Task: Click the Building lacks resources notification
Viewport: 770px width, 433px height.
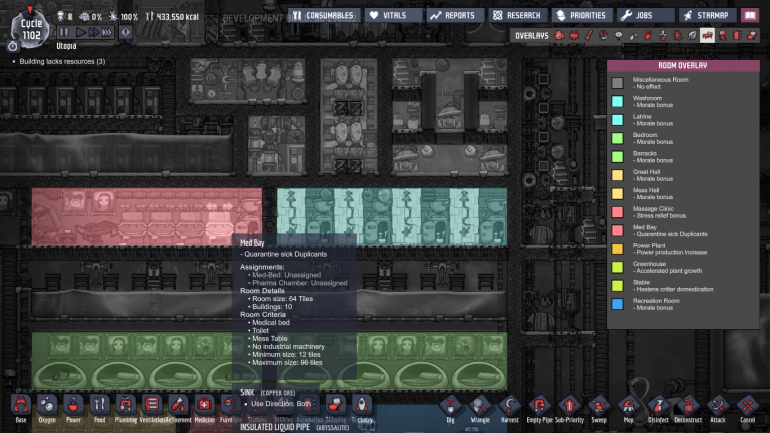Action: point(62,61)
